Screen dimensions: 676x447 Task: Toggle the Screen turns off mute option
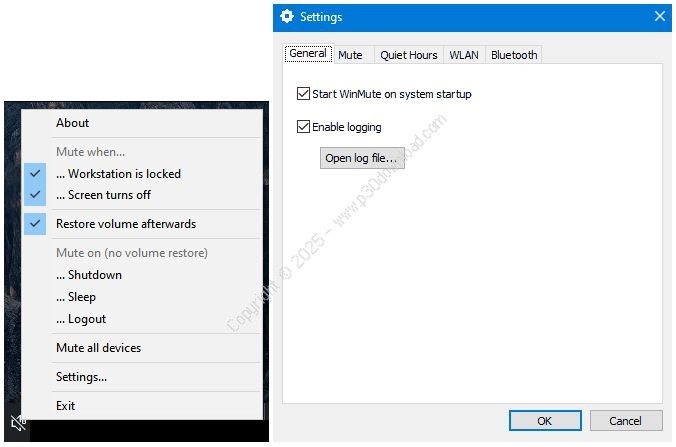(103, 195)
